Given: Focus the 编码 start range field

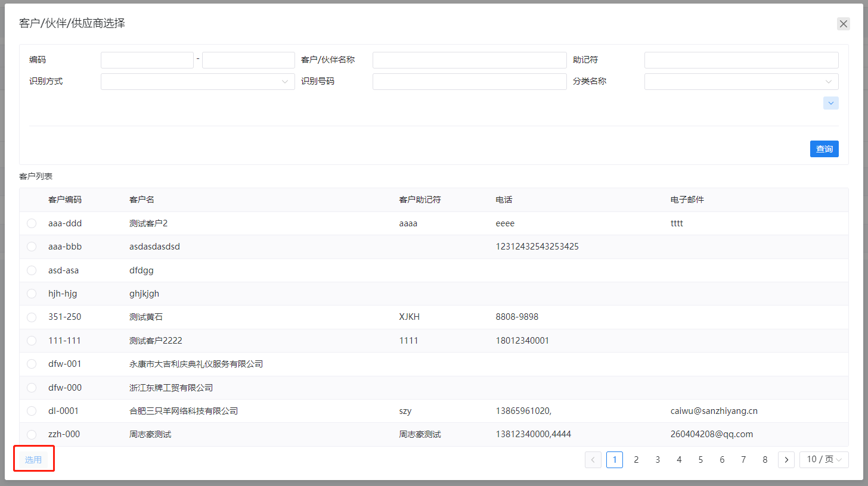Looking at the screenshot, I should tap(147, 60).
